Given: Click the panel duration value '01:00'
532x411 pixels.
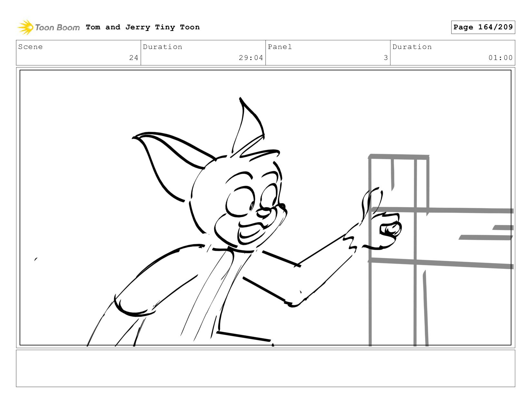Looking at the screenshot, I should 500,58.
